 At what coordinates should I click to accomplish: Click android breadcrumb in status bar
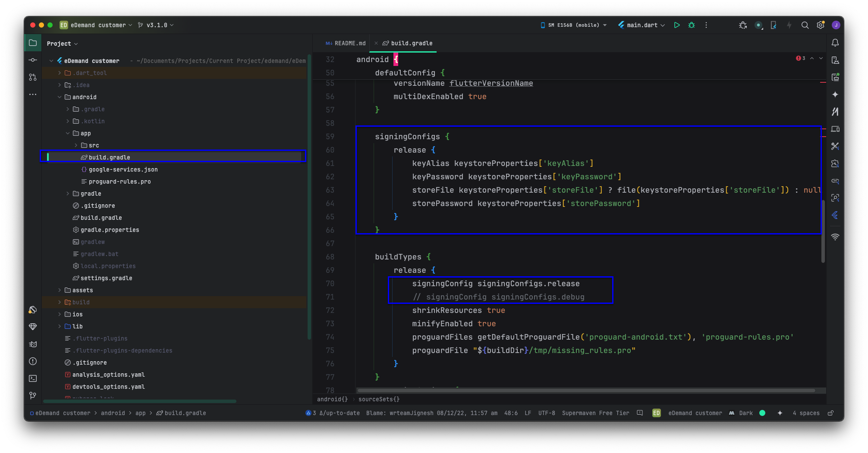[x=113, y=413]
